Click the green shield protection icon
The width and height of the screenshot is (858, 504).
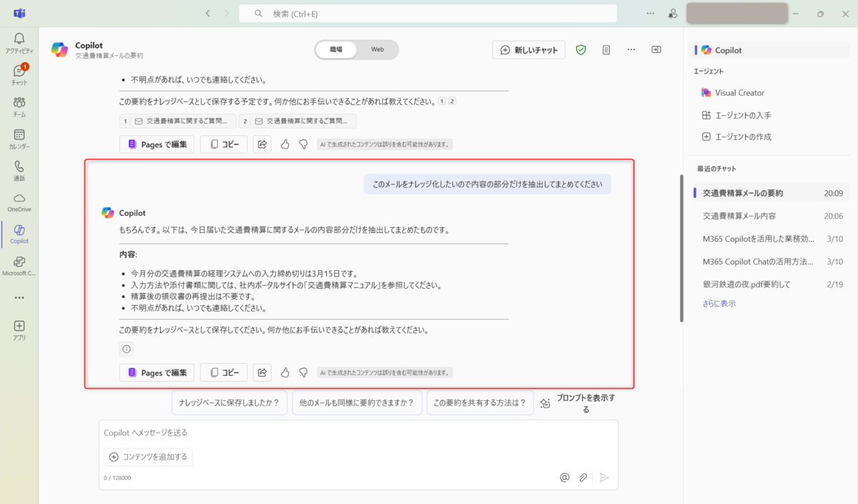tap(581, 49)
